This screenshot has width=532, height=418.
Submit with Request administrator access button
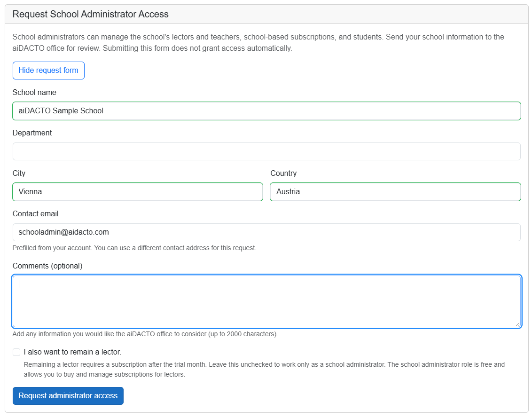68,395
